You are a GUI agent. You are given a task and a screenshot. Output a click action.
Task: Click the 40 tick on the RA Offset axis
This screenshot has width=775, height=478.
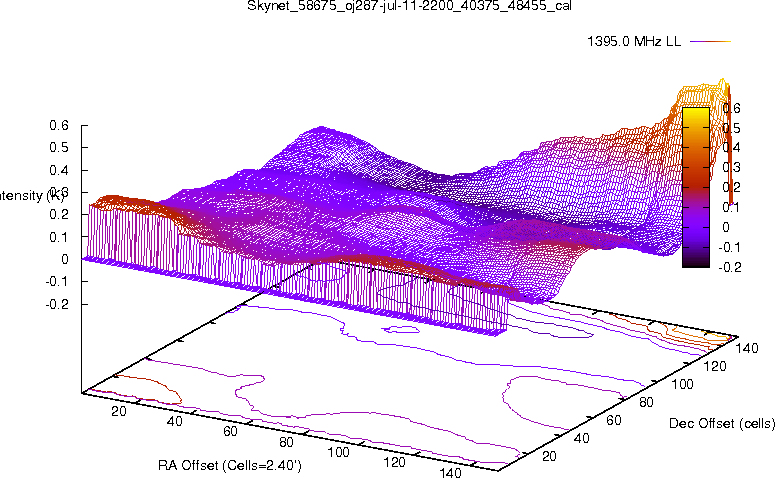[x=174, y=421]
